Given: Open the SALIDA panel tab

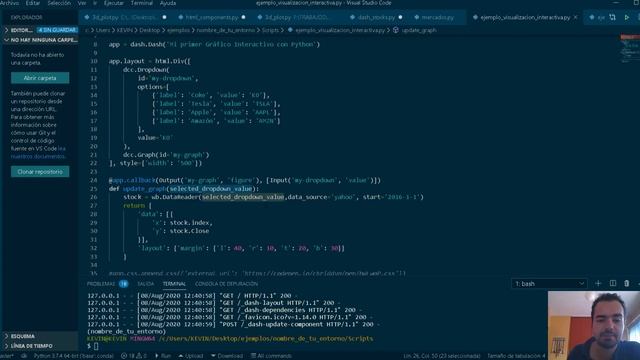Looking at the screenshot, I should [x=145, y=284].
